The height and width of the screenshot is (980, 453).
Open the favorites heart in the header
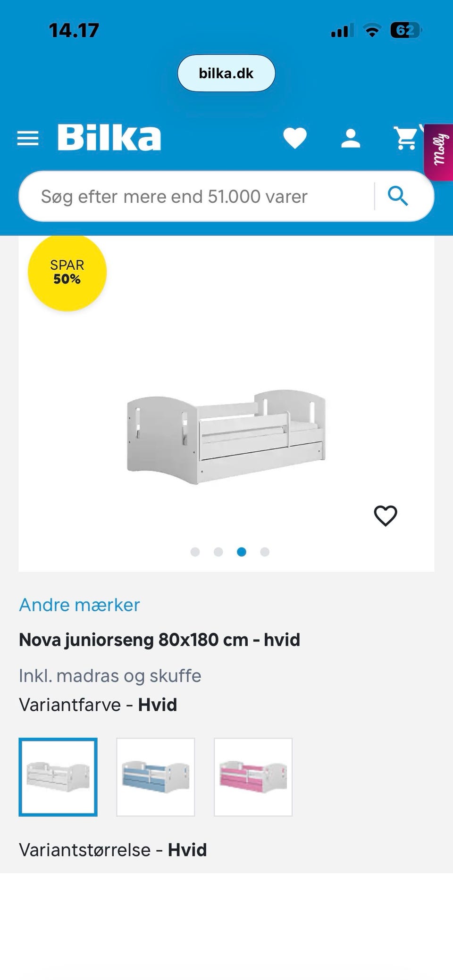295,138
